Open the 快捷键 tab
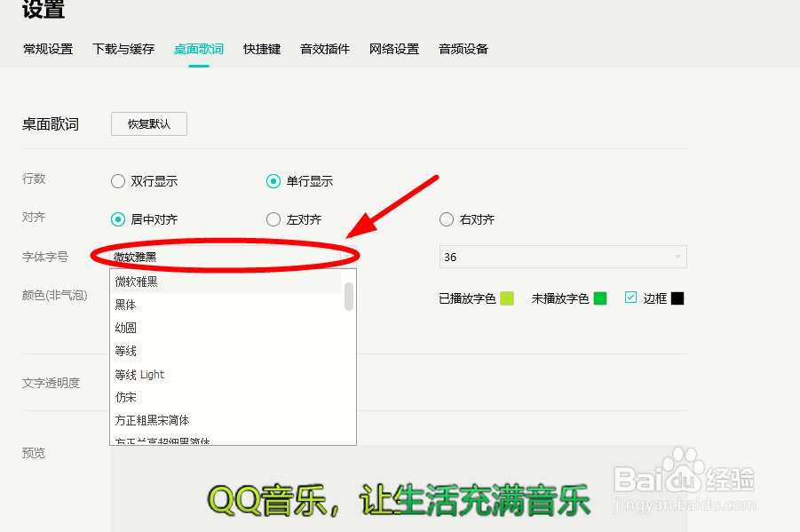 click(262, 49)
